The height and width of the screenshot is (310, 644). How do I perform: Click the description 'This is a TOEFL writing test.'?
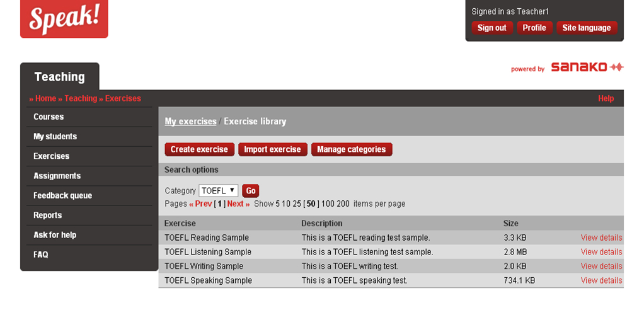pyautogui.click(x=350, y=266)
